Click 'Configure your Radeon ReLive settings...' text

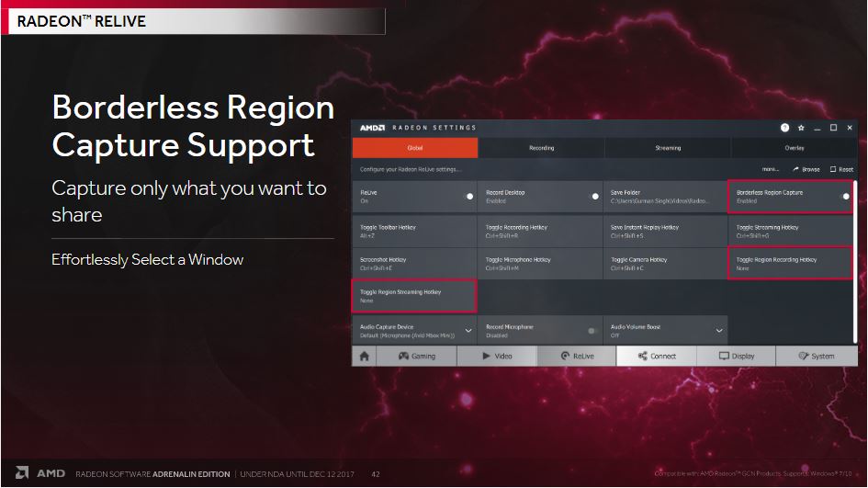411,169
